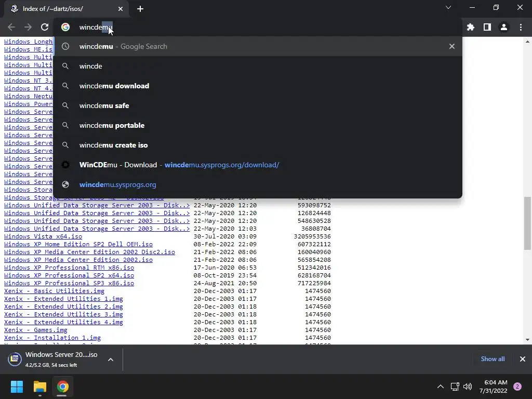Viewport: 532px width, 399px height.
Task: Choose the 'wincdemu safe' suggestion
Action: [258, 105]
